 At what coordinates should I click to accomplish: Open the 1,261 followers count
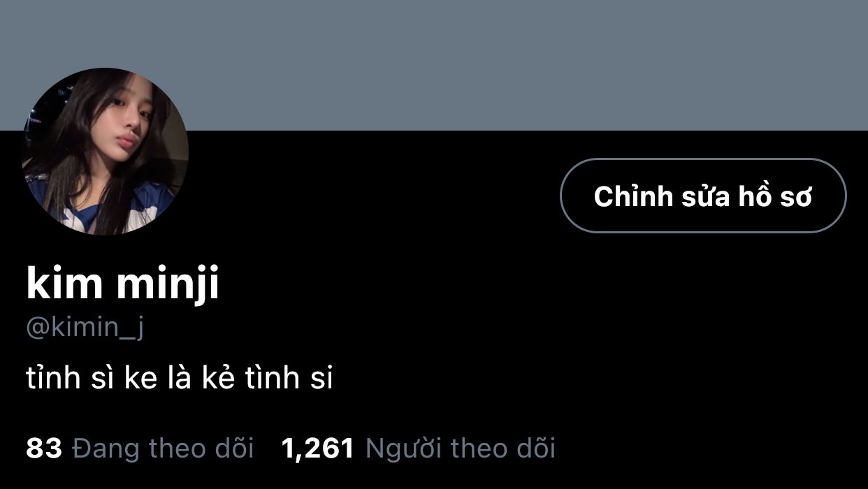click(318, 448)
